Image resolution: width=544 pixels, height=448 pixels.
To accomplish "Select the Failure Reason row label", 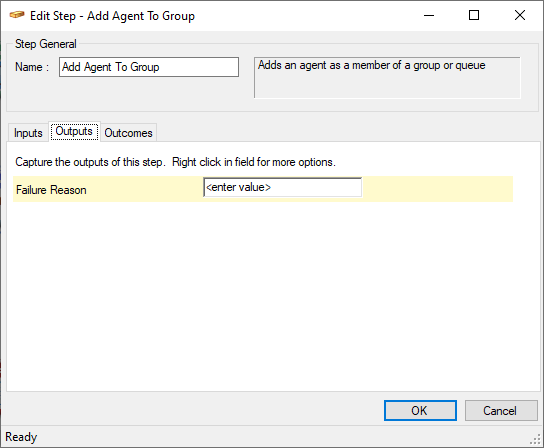I will (x=51, y=190).
